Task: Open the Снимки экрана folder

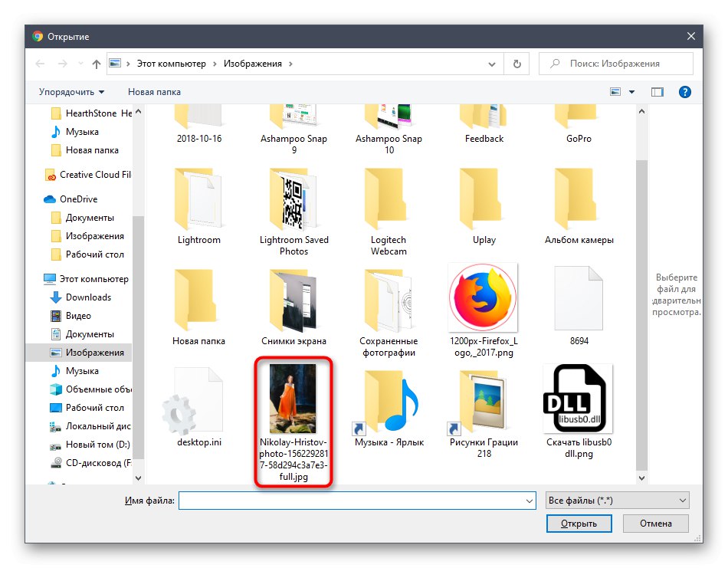Action: [293, 308]
